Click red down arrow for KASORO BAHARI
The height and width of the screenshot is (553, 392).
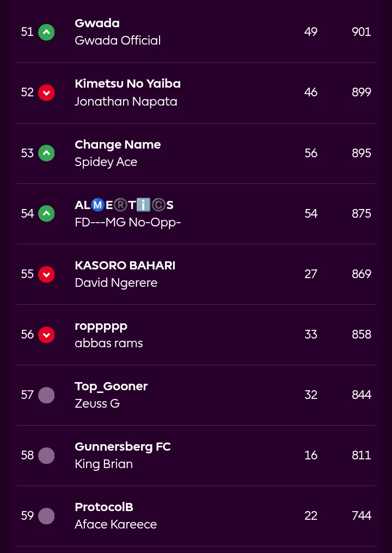[46, 274]
